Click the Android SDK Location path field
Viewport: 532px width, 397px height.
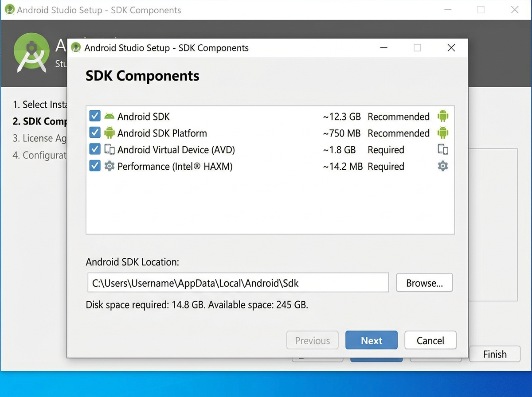(x=238, y=283)
